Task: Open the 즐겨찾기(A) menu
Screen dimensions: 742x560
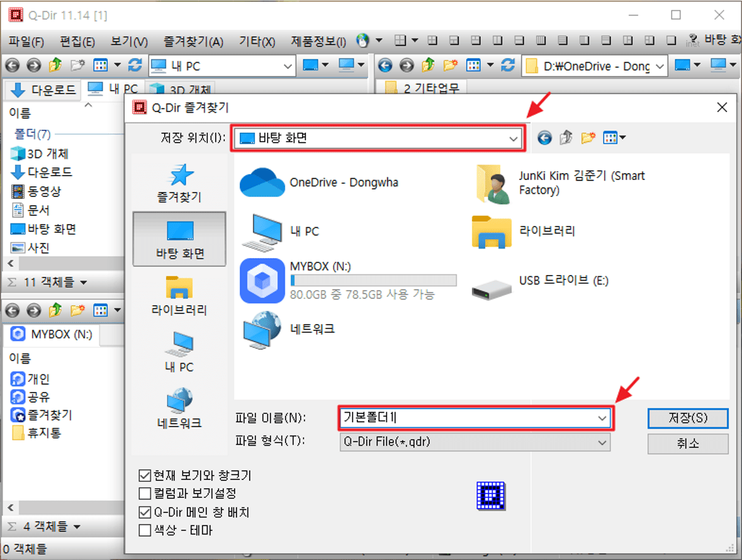Action: [193, 42]
